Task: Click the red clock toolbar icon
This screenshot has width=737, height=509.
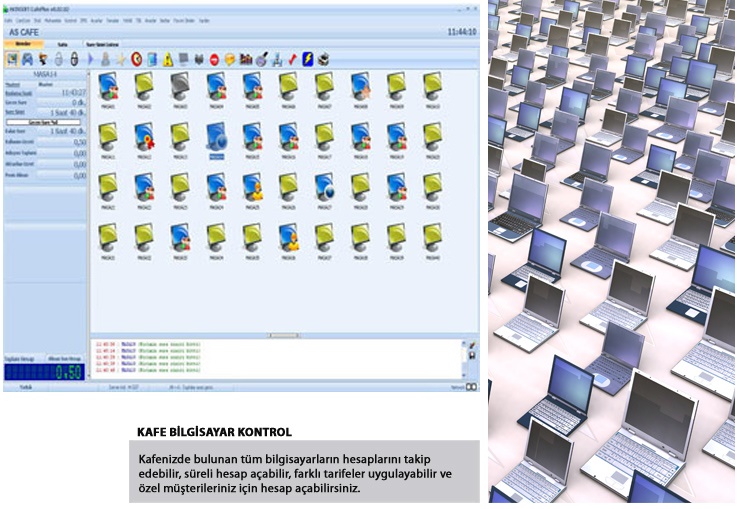Action: coord(137,59)
